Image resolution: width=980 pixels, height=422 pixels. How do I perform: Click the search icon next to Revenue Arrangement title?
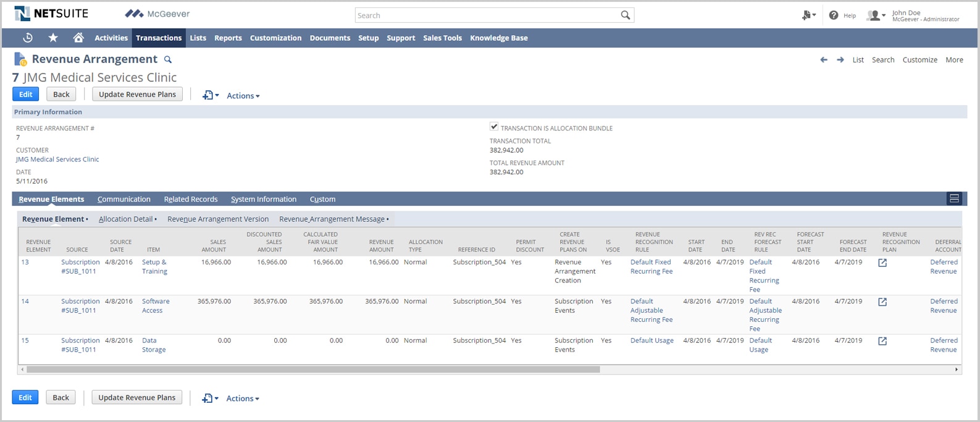click(168, 59)
